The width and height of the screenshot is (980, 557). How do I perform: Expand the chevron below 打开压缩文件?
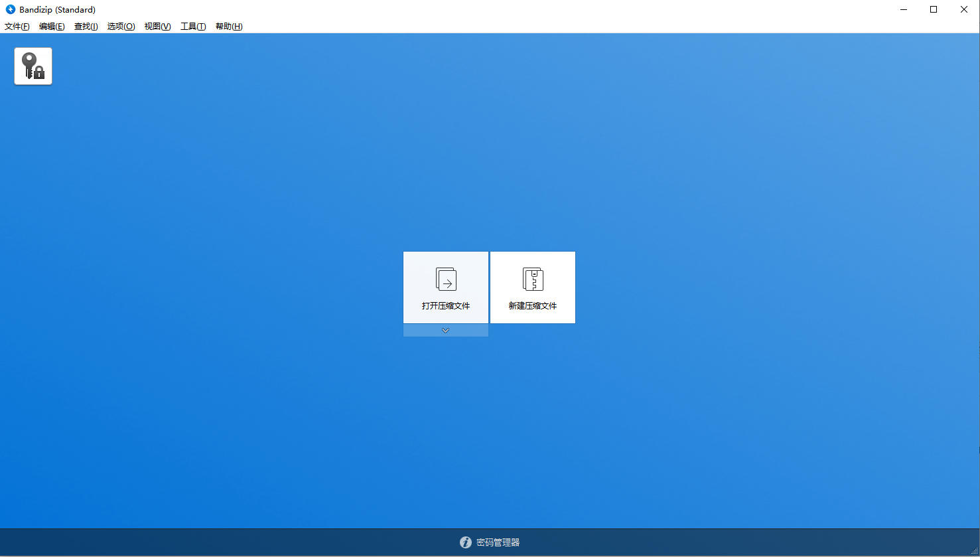click(446, 331)
